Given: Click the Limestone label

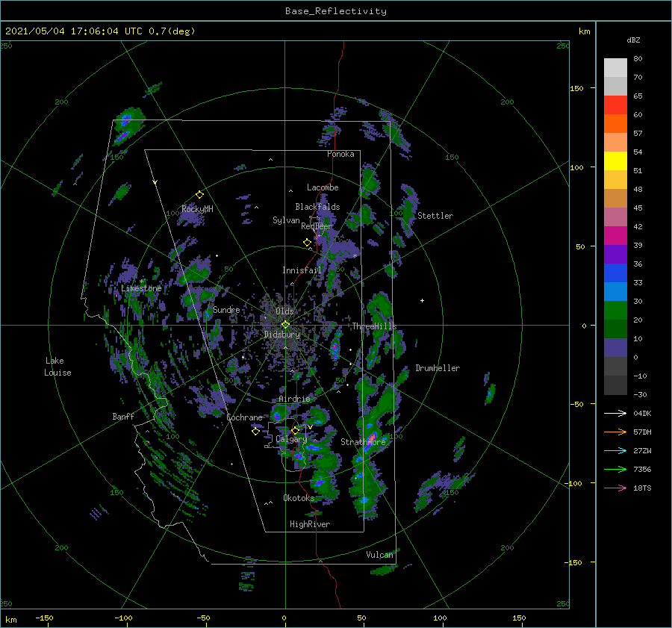Looking at the screenshot, I should coord(141,288).
